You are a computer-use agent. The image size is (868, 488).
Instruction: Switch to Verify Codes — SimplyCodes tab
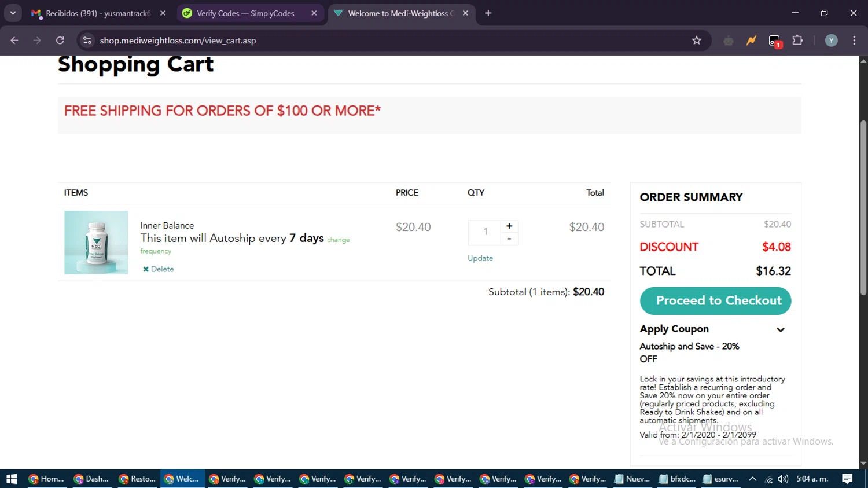coord(250,13)
